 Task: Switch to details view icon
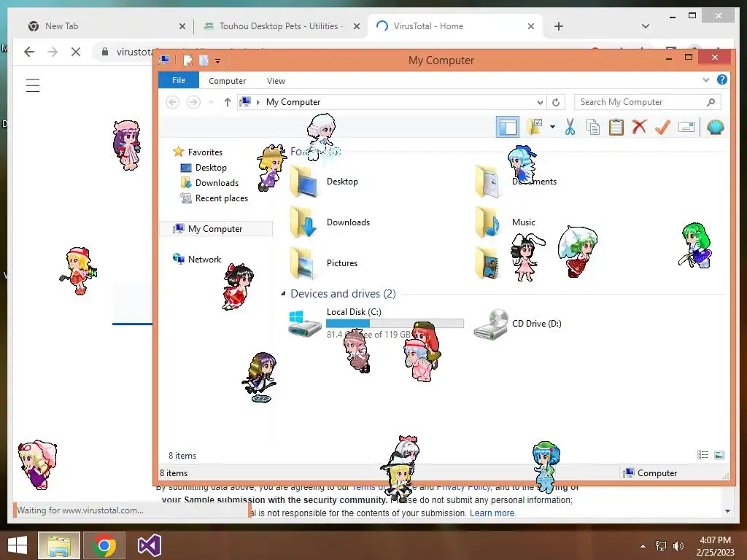(703, 455)
